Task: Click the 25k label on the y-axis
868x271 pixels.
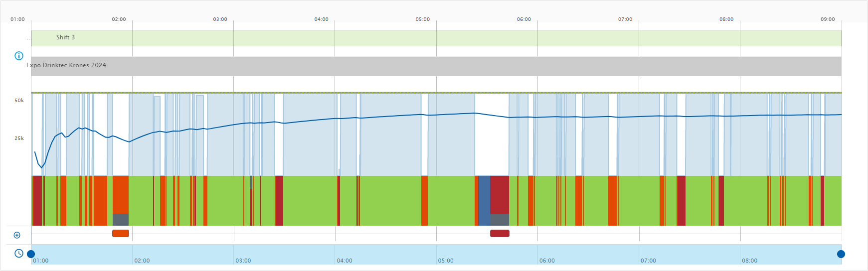Action: pos(19,138)
